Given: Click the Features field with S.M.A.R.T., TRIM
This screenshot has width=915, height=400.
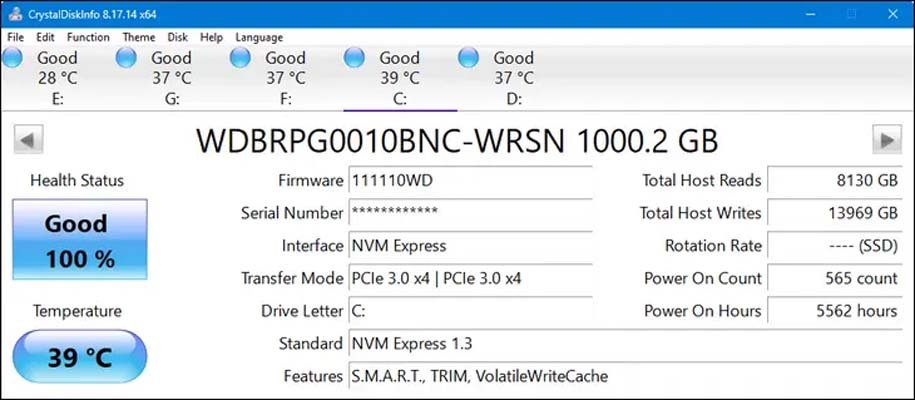Looking at the screenshot, I should click(x=625, y=376).
